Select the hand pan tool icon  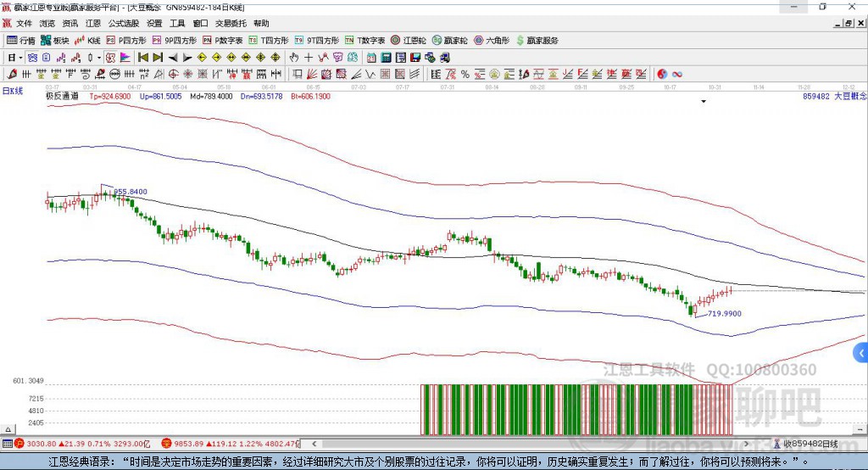294,58
